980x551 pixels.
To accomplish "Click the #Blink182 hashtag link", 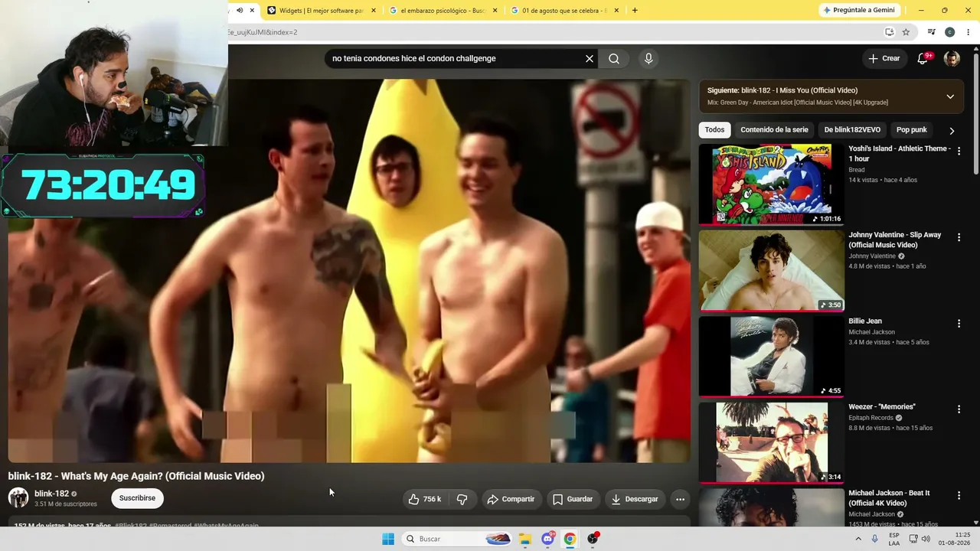I will [131, 526].
